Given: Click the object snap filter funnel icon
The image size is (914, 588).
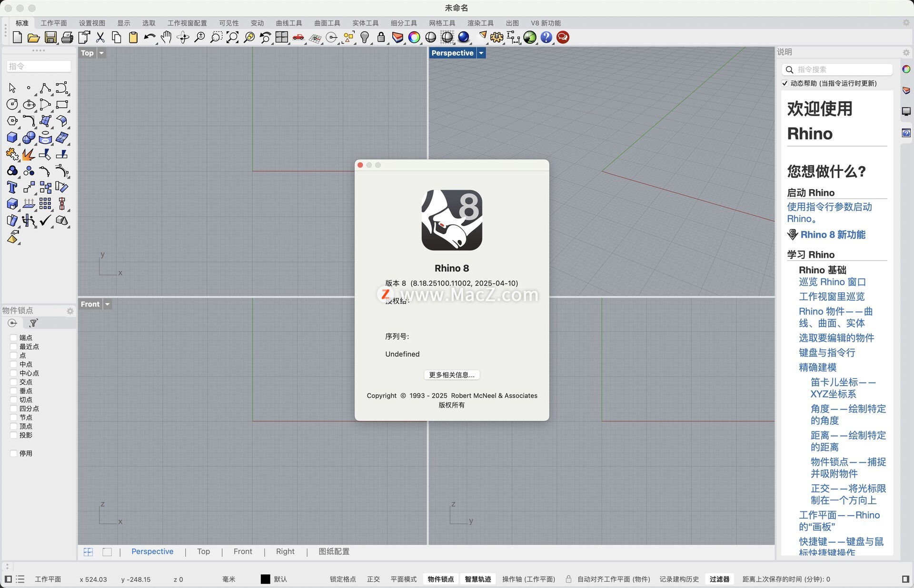Looking at the screenshot, I should point(33,323).
